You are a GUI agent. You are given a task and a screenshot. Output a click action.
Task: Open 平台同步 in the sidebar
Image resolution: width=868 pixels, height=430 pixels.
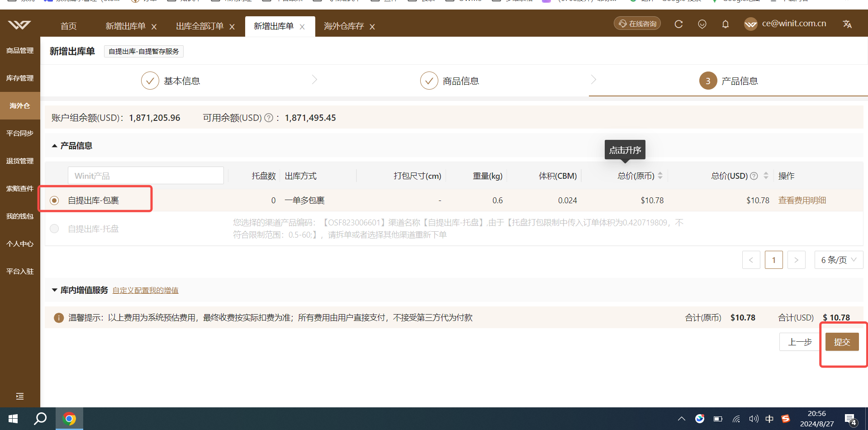(20, 134)
